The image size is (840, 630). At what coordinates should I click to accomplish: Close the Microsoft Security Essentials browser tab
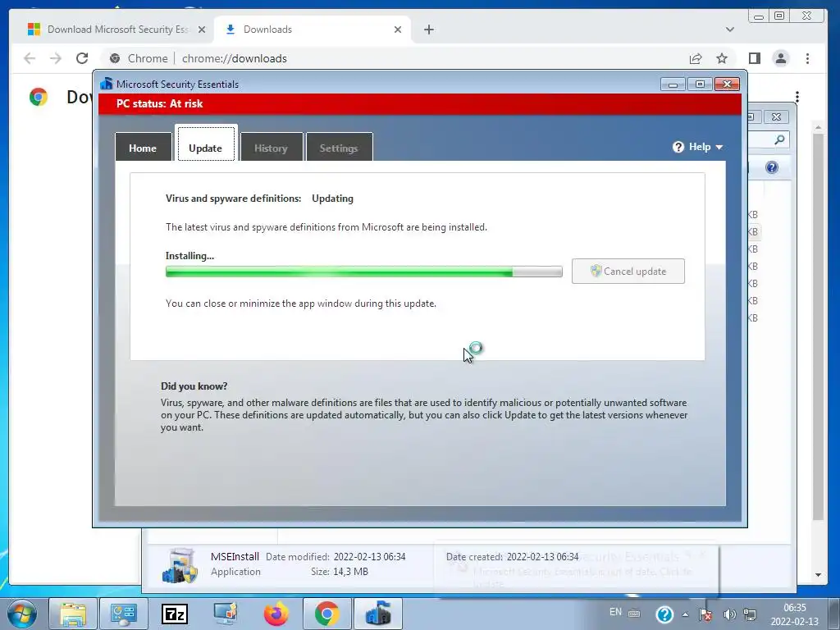pos(202,30)
